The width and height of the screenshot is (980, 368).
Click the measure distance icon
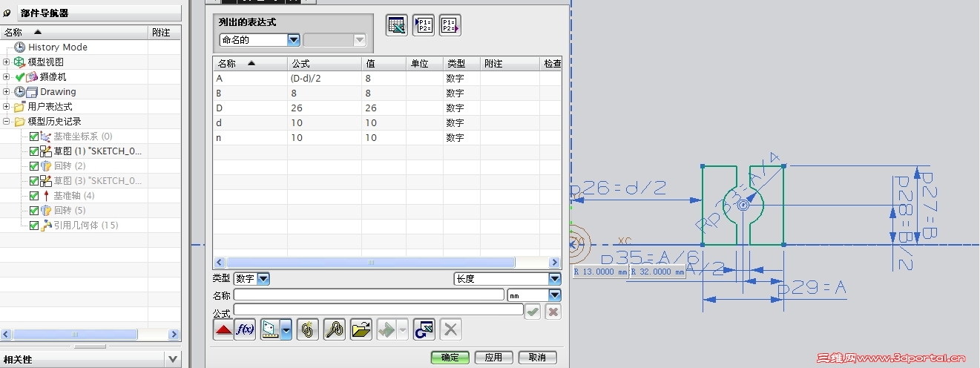(270, 329)
